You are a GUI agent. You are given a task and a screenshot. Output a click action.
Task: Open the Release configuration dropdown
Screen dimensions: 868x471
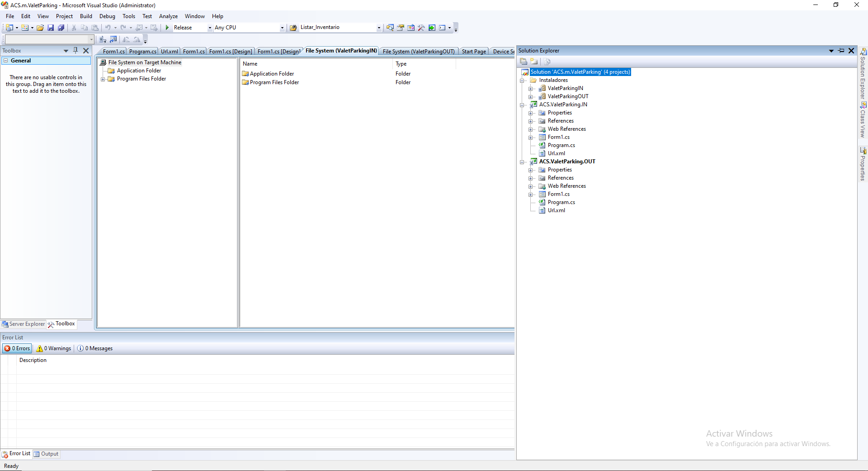point(209,28)
